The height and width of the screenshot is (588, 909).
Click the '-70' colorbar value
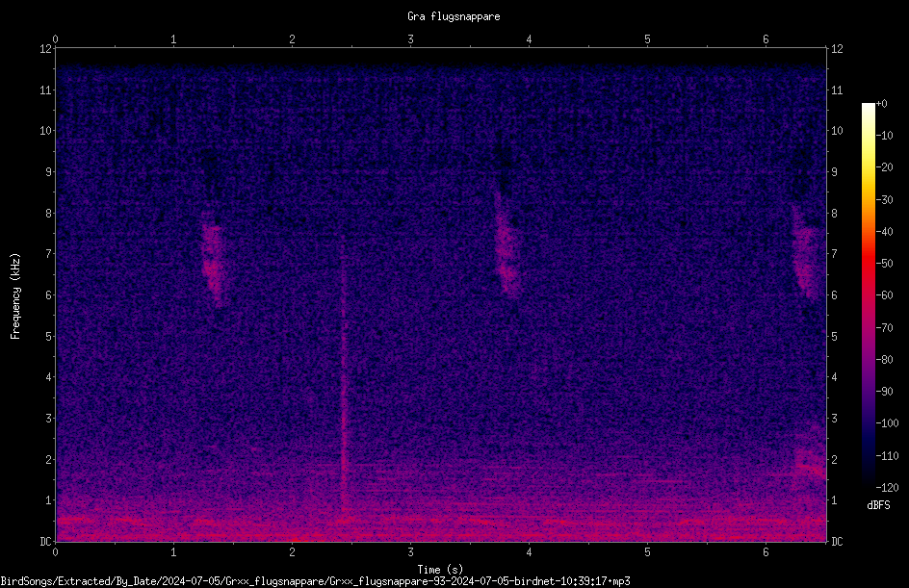[x=884, y=328]
